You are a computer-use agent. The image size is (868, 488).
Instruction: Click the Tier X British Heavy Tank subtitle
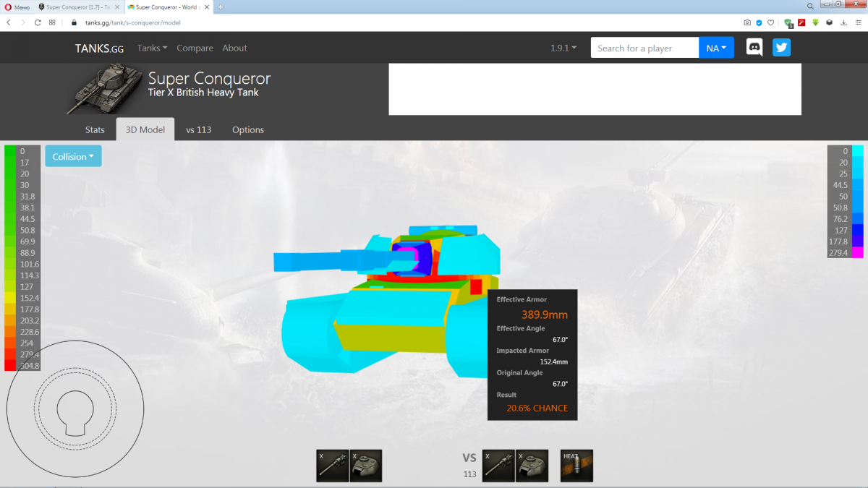click(203, 93)
